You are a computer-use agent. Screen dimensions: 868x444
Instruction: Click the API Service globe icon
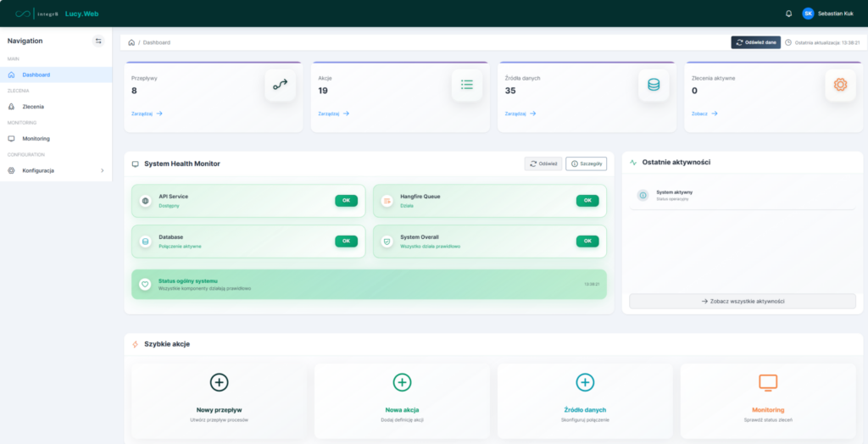[x=145, y=201]
